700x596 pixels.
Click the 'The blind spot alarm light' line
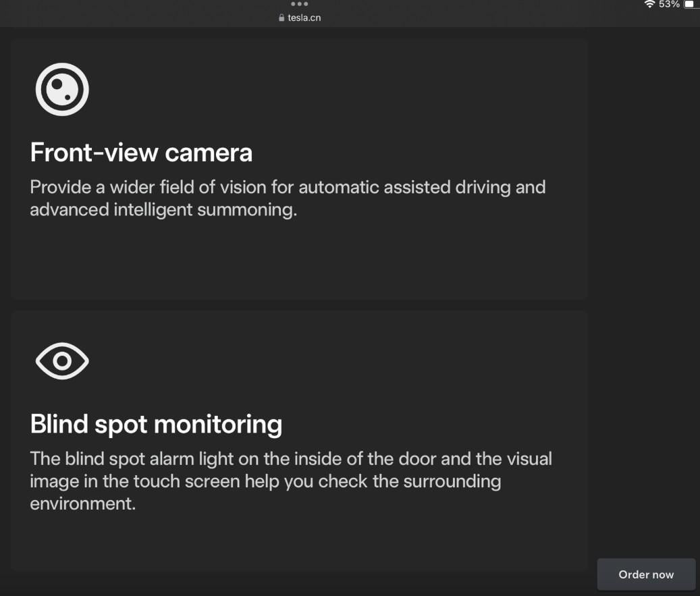pos(291,459)
